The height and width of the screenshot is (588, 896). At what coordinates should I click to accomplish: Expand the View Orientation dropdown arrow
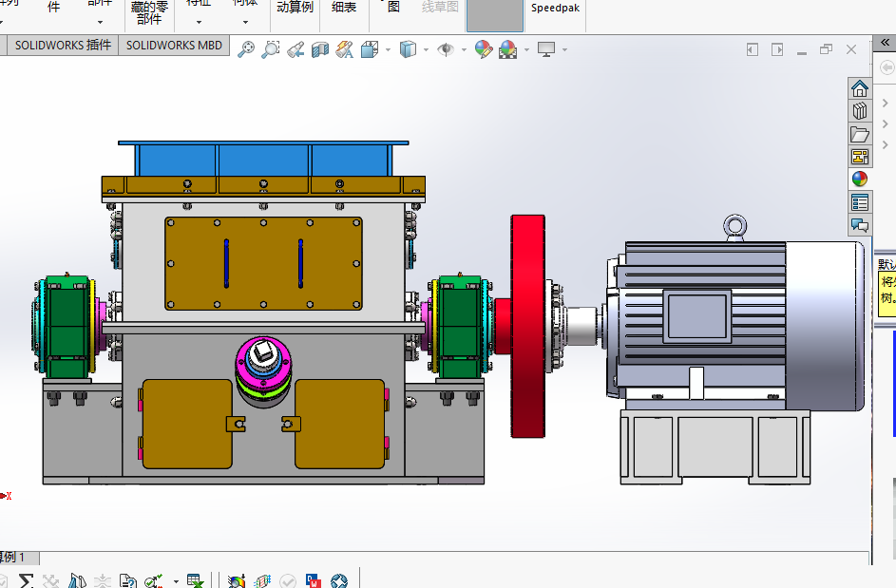(x=388, y=49)
